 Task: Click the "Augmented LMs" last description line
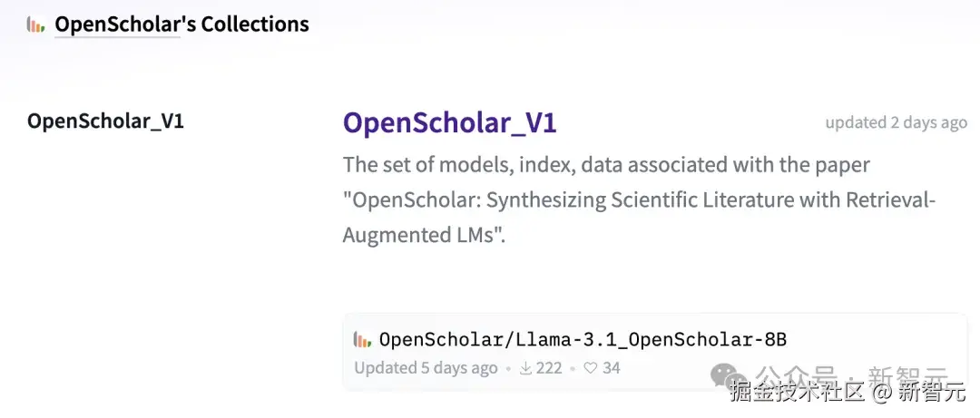(423, 235)
